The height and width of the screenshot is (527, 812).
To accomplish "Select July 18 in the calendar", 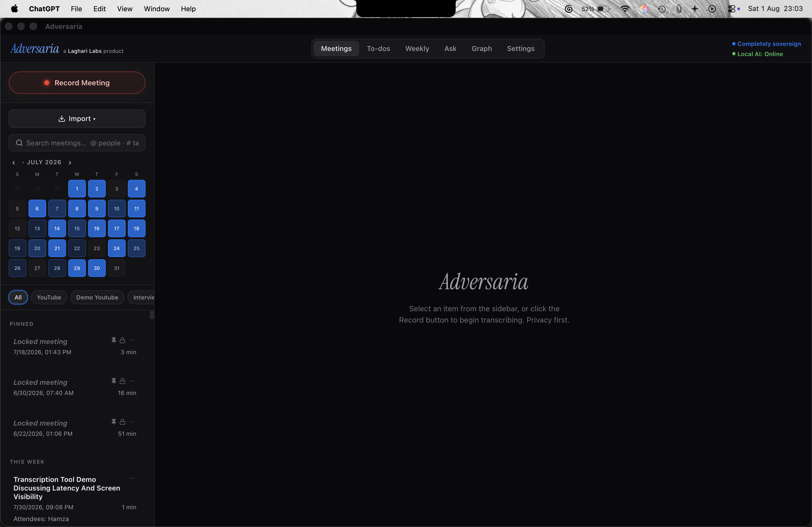I will (x=136, y=228).
